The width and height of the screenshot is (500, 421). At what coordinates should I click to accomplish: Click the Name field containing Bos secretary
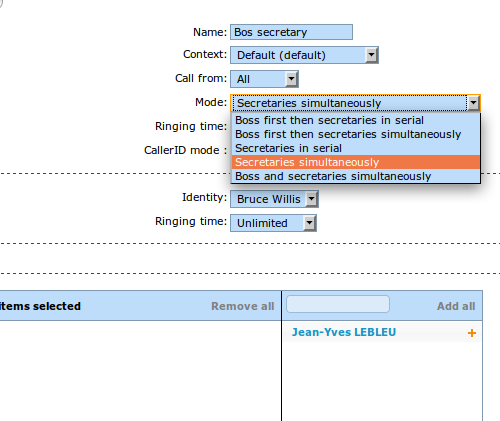click(291, 32)
